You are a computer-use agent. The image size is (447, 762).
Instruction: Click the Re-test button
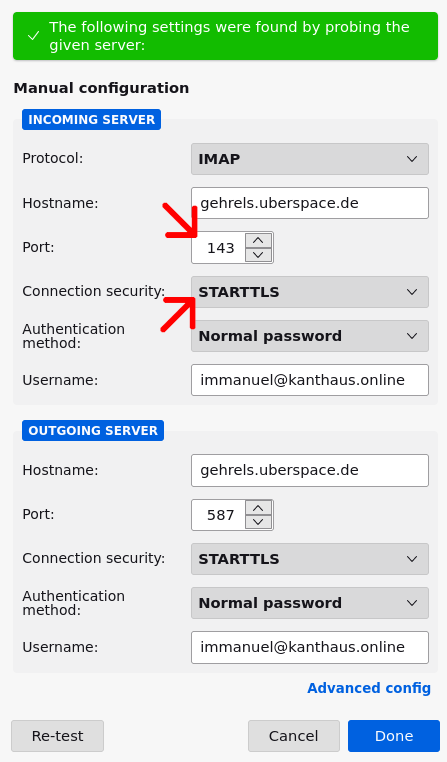(x=57, y=736)
